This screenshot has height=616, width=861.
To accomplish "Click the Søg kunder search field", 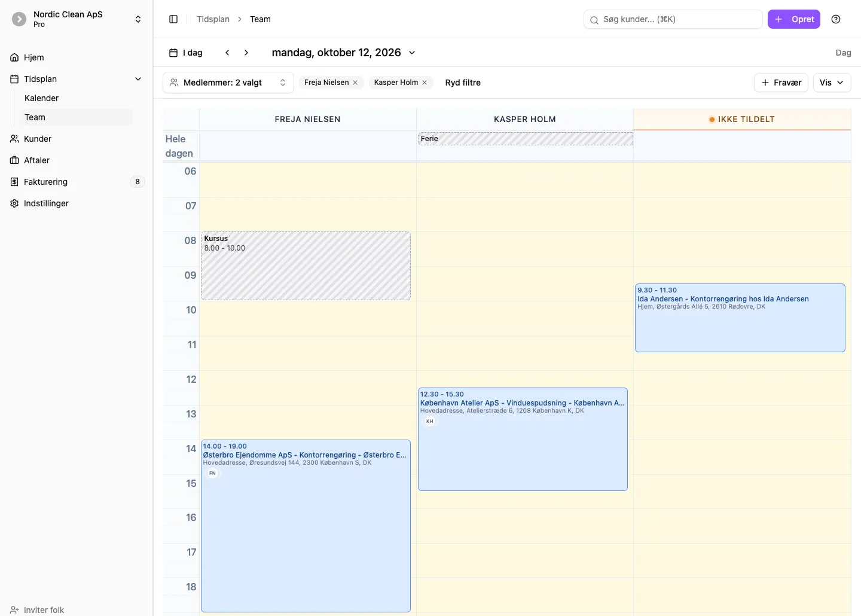I will pyautogui.click(x=673, y=19).
